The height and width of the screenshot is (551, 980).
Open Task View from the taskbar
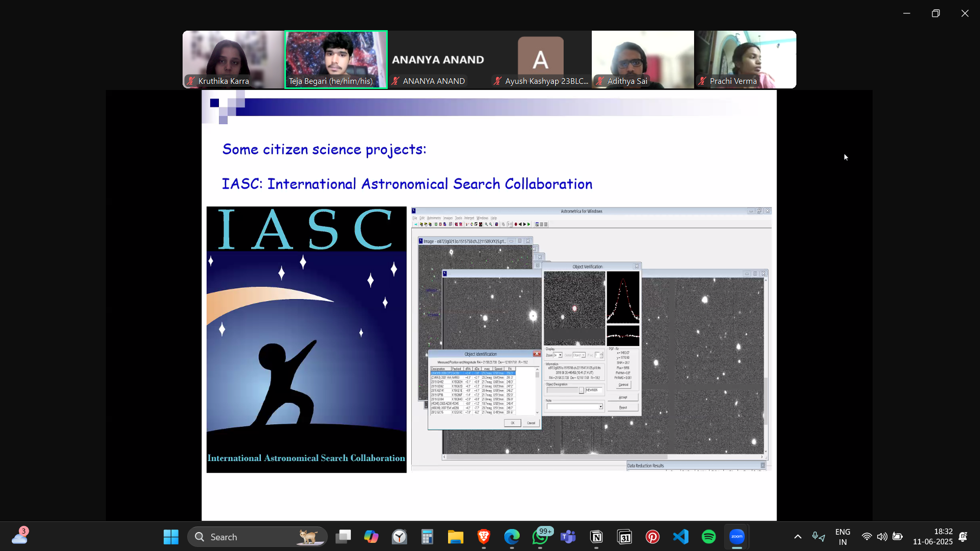[x=343, y=537]
